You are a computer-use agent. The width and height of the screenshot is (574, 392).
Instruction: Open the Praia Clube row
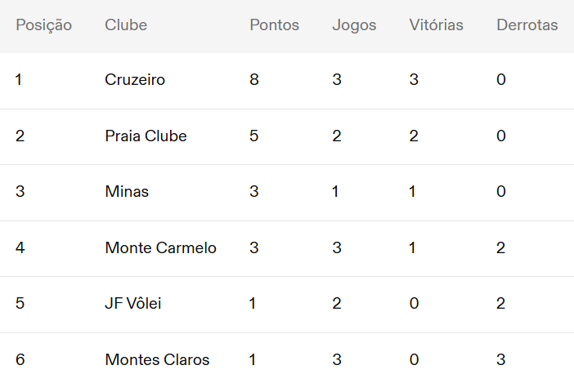287,136
